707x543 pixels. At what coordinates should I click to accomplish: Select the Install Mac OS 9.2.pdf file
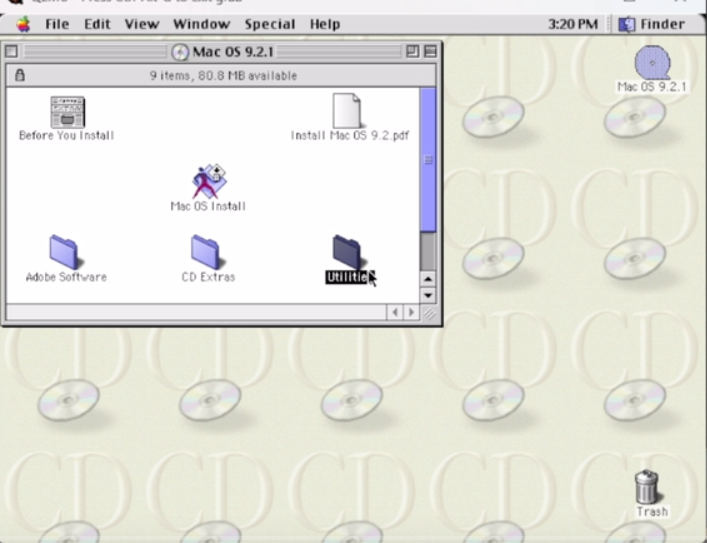coord(347,111)
